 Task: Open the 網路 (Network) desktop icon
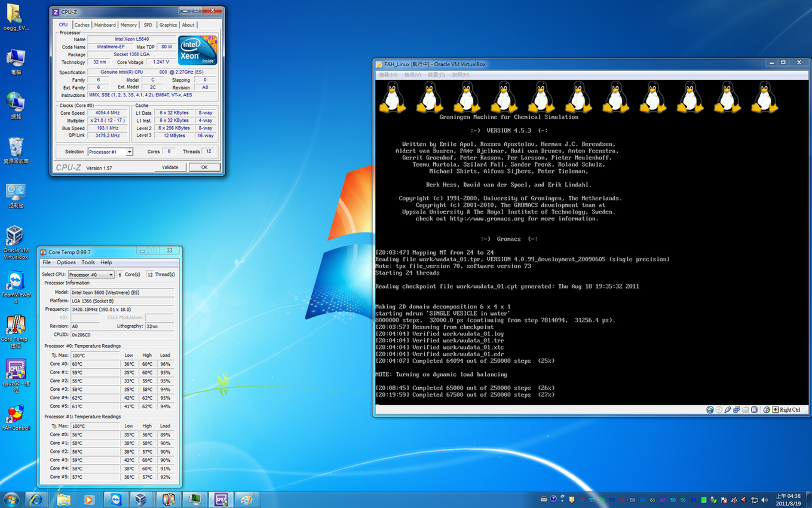15,106
